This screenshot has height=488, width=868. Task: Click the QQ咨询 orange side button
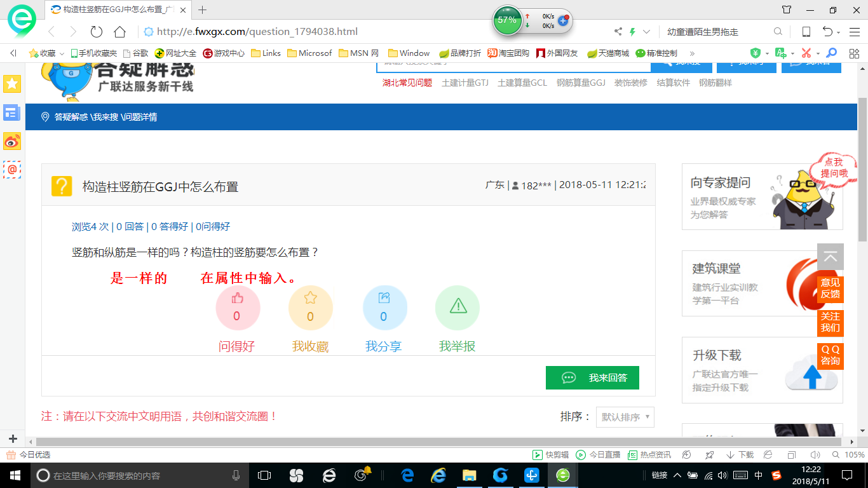click(831, 355)
